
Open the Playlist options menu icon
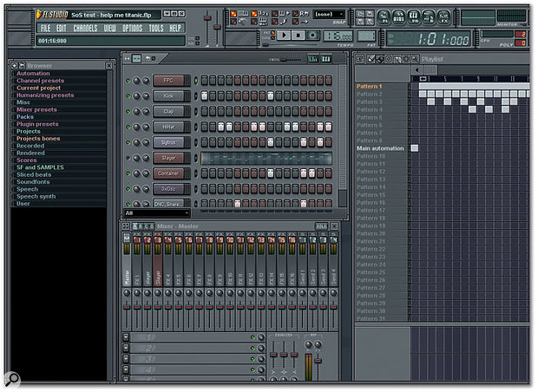click(x=359, y=59)
